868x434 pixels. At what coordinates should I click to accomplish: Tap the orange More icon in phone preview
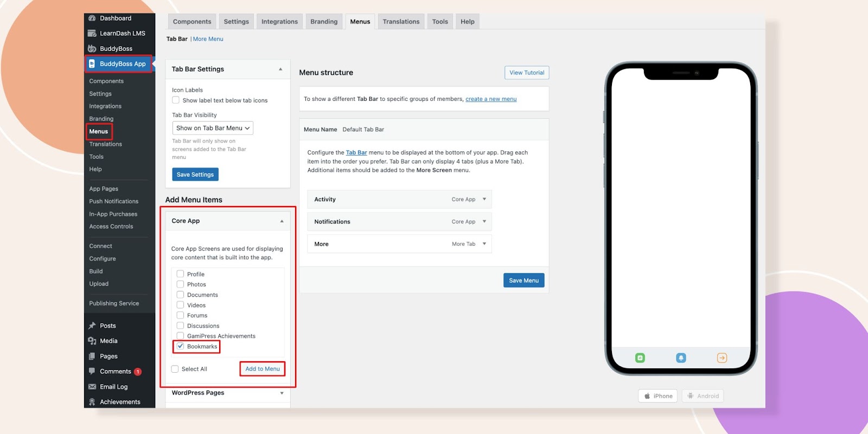click(x=722, y=358)
